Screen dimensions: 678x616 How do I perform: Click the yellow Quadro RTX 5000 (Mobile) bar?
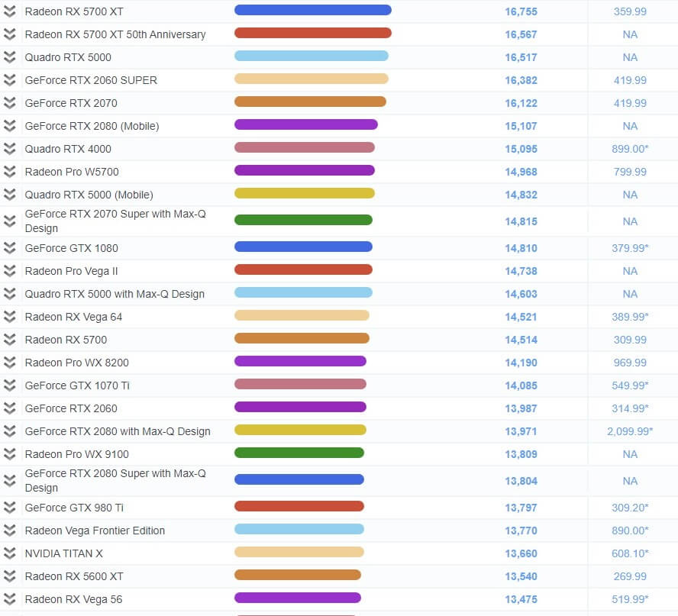pos(305,193)
